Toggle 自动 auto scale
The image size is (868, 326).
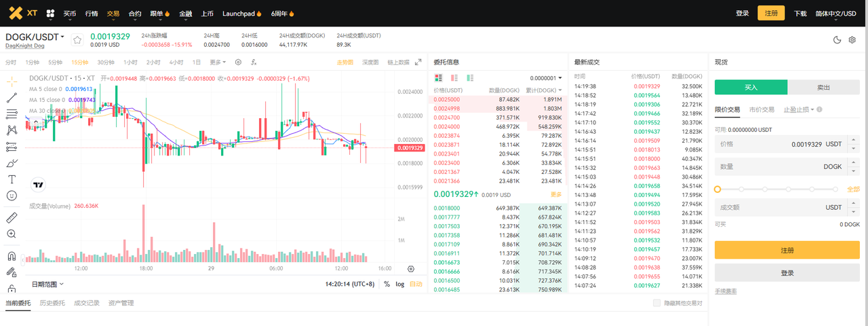point(416,284)
